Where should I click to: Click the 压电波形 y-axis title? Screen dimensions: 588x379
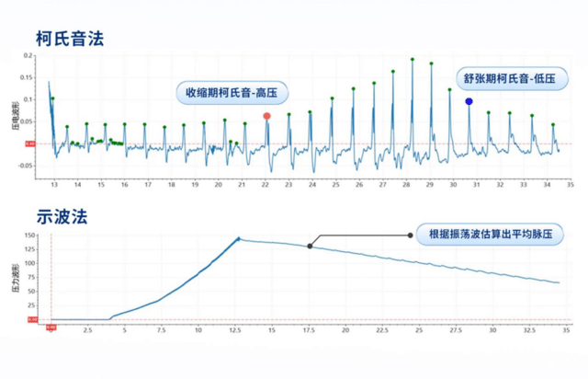click(x=16, y=116)
